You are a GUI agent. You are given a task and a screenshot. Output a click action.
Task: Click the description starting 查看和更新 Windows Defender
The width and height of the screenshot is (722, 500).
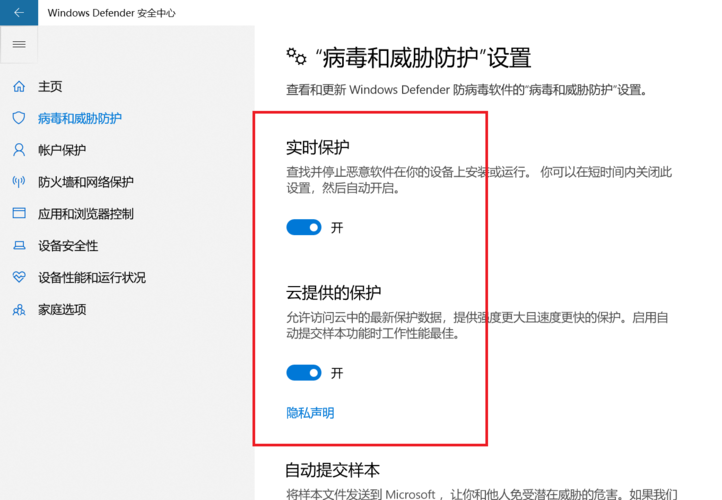466,90
